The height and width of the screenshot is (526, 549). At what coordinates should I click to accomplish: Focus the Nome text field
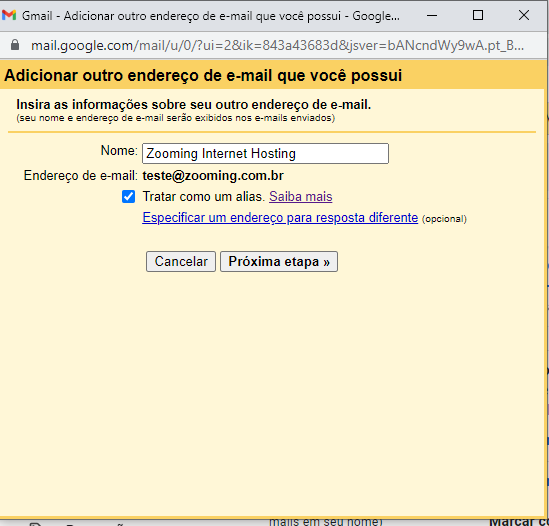point(265,153)
